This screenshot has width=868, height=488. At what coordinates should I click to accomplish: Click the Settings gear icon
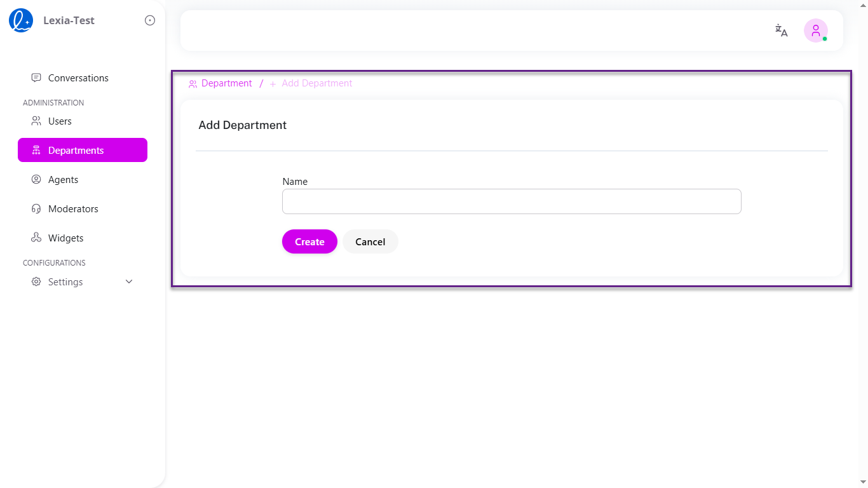pyautogui.click(x=36, y=281)
